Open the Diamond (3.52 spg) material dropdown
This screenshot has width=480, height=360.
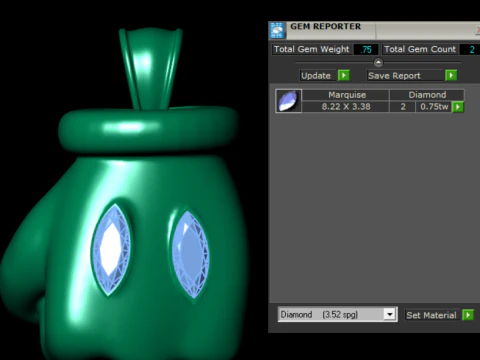pyautogui.click(x=337, y=314)
